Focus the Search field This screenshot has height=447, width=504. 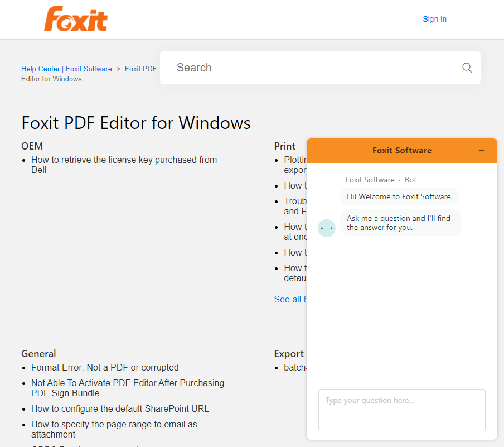coord(320,68)
